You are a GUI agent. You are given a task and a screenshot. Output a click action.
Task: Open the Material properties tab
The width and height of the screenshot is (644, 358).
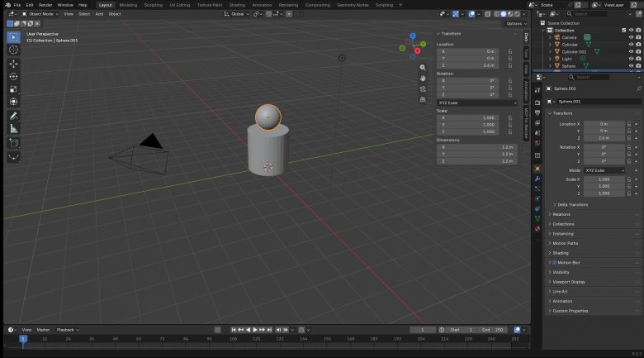point(537,229)
